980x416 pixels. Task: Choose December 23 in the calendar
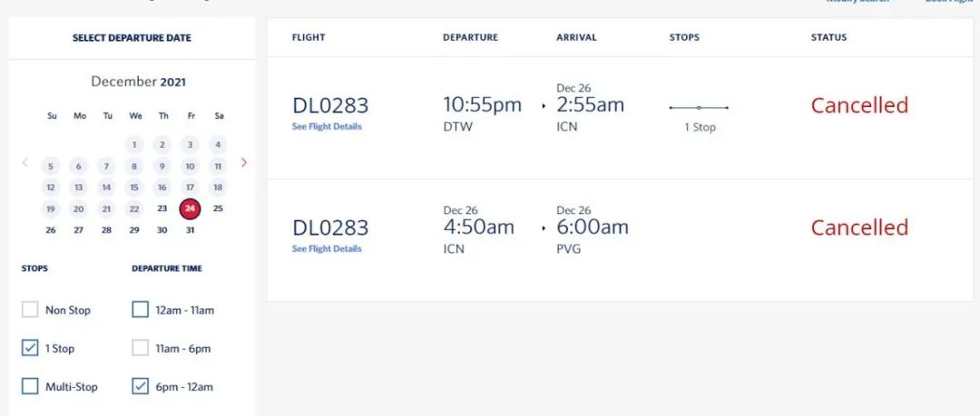(x=162, y=208)
